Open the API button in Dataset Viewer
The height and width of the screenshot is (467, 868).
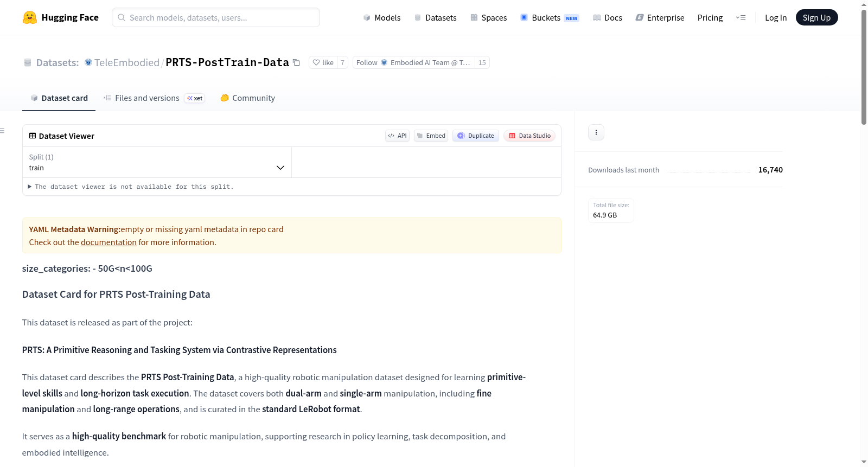(x=397, y=136)
